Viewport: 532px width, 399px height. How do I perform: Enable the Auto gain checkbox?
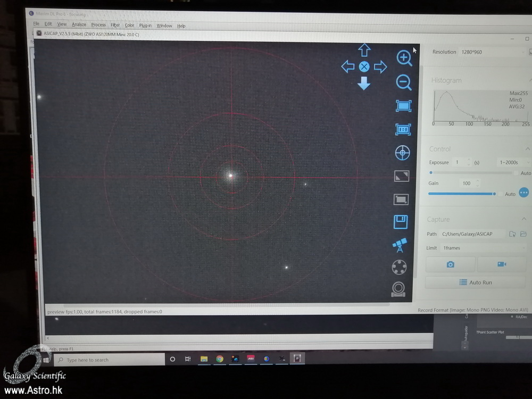500,194
